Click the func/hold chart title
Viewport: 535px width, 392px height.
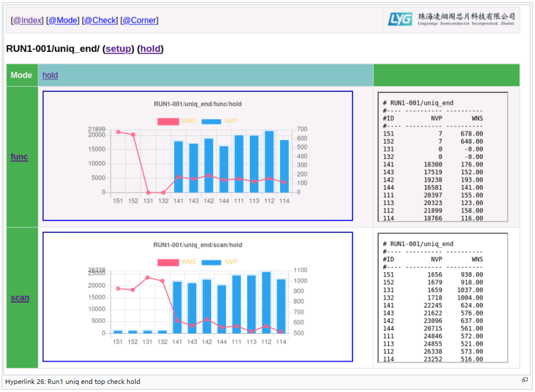(x=197, y=104)
